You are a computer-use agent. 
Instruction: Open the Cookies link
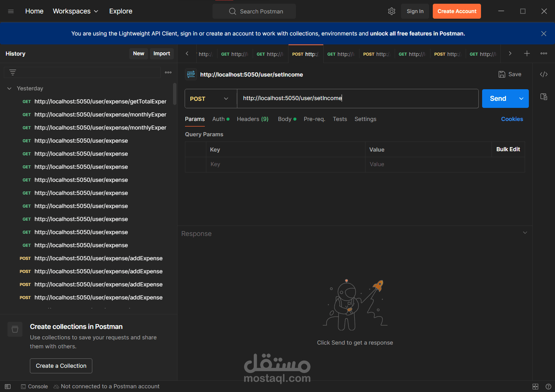[512, 119]
